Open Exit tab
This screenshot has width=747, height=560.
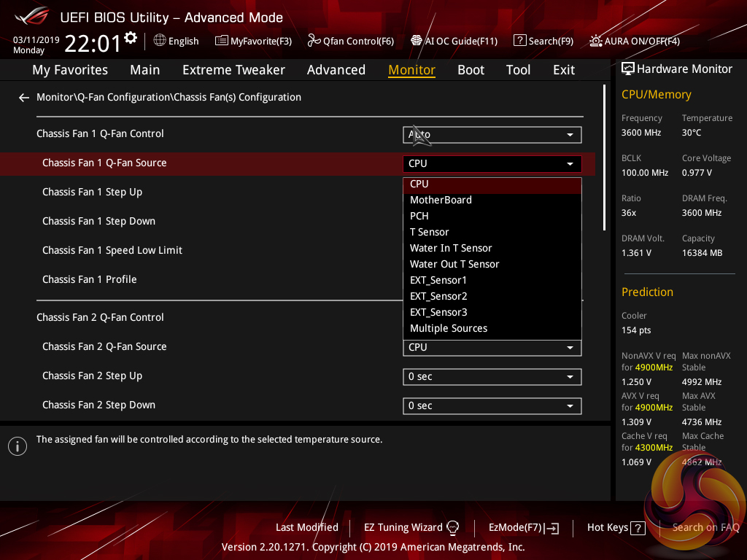tap(564, 70)
